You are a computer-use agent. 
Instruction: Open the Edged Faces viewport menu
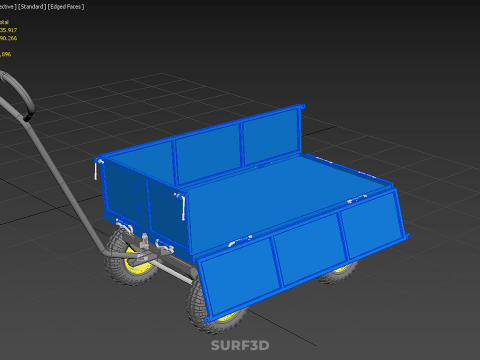tap(66, 7)
